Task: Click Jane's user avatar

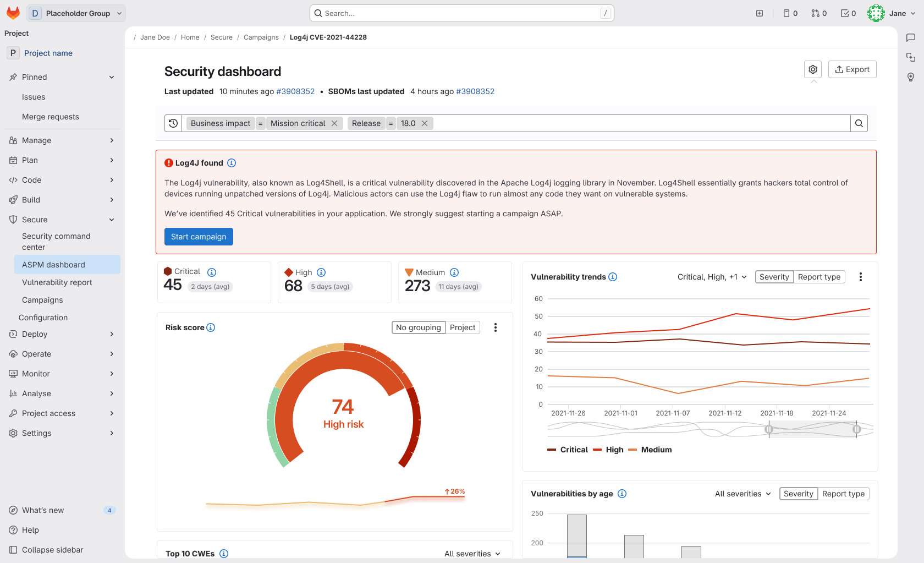Action: [876, 13]
